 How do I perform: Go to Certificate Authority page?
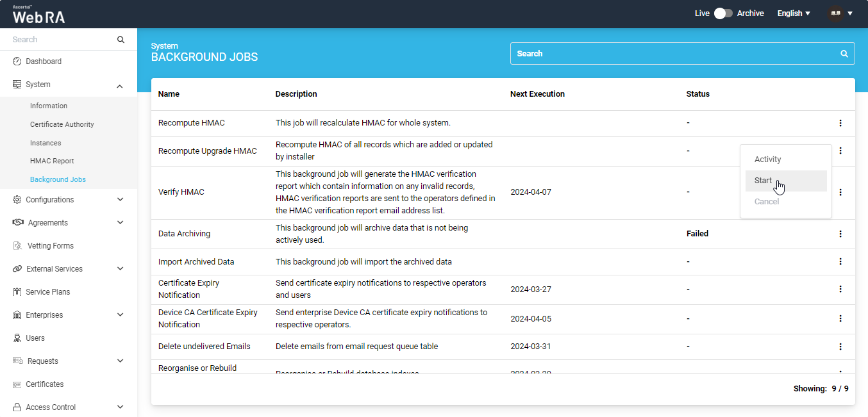click(62, 124)
